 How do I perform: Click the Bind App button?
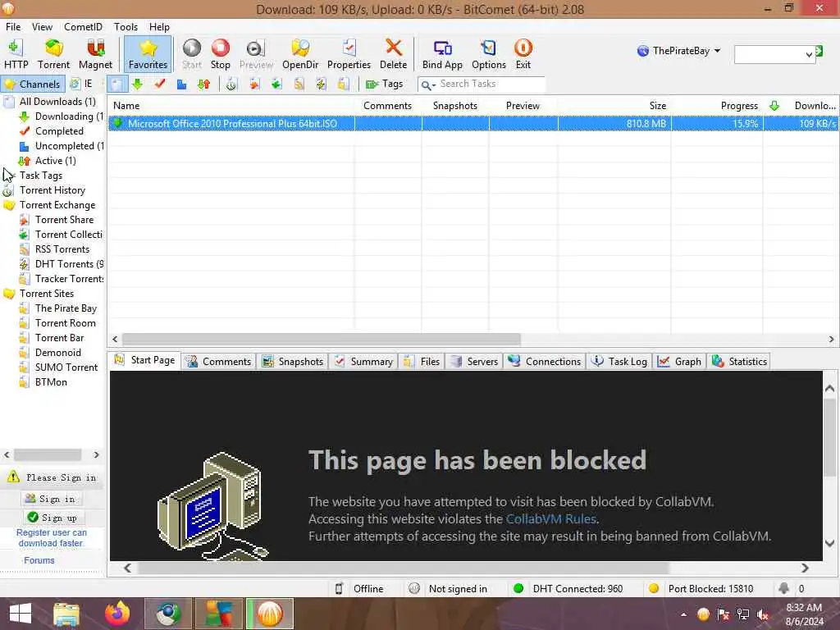[442, 54]
